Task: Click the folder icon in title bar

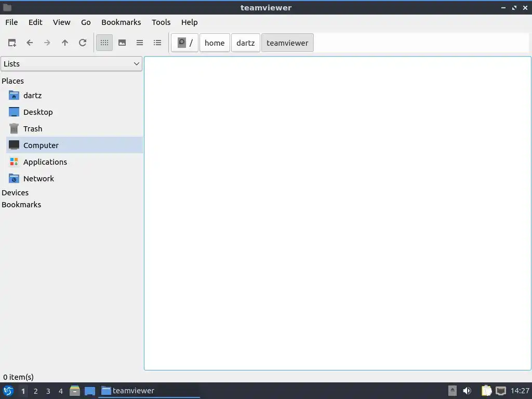Action: (7, 7)
